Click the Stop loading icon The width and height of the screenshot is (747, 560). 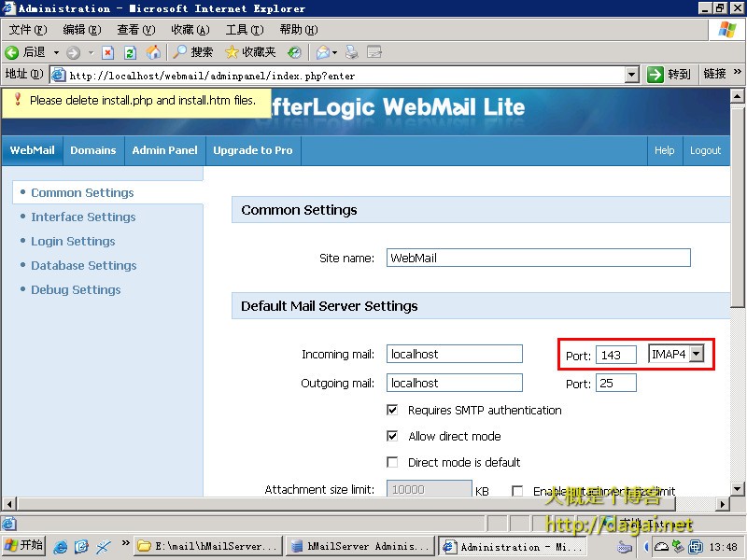(x=108, y=52)
